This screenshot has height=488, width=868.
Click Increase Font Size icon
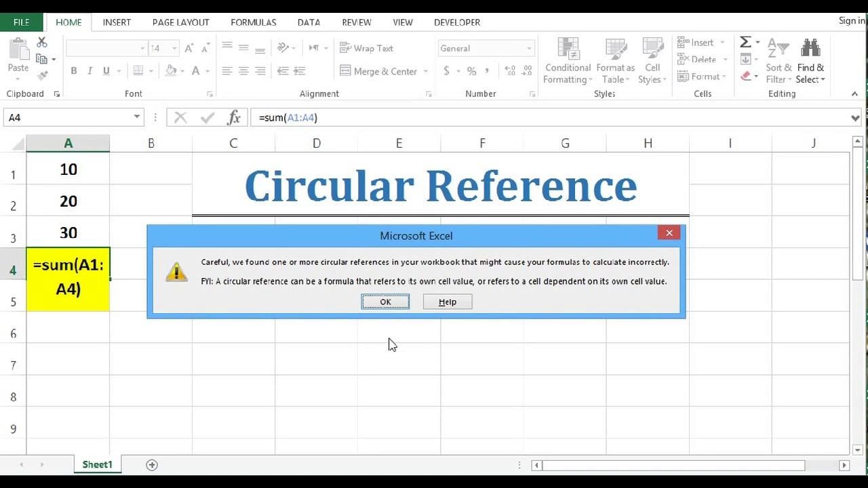[x=189, y=48]
